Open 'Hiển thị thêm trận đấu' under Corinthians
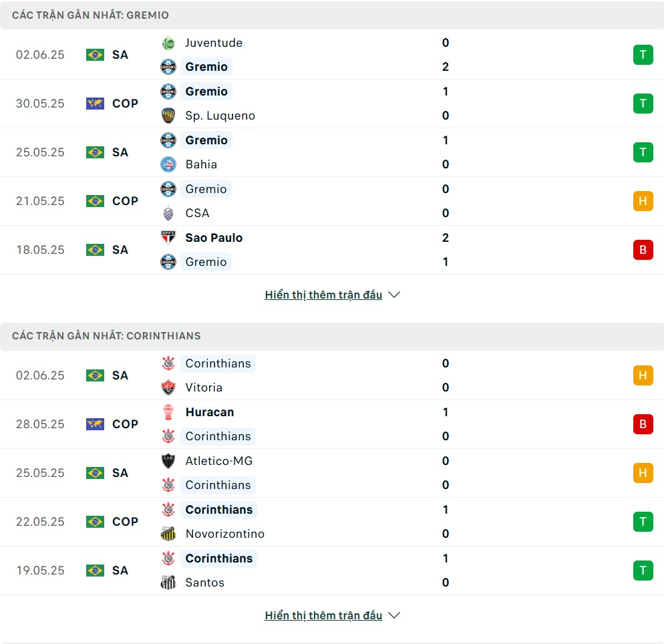664x644 pixels. pos(323,615)
